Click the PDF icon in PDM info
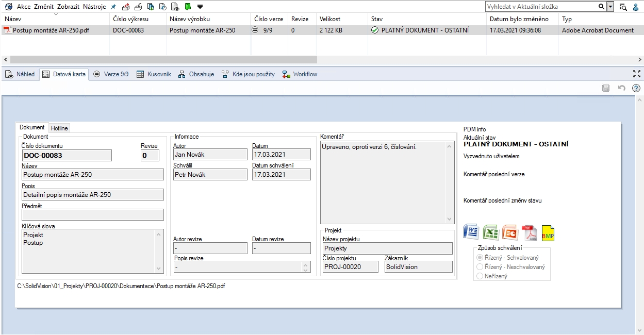The height and width of the screenshot is (335, 644). click(x=530, y=232)
